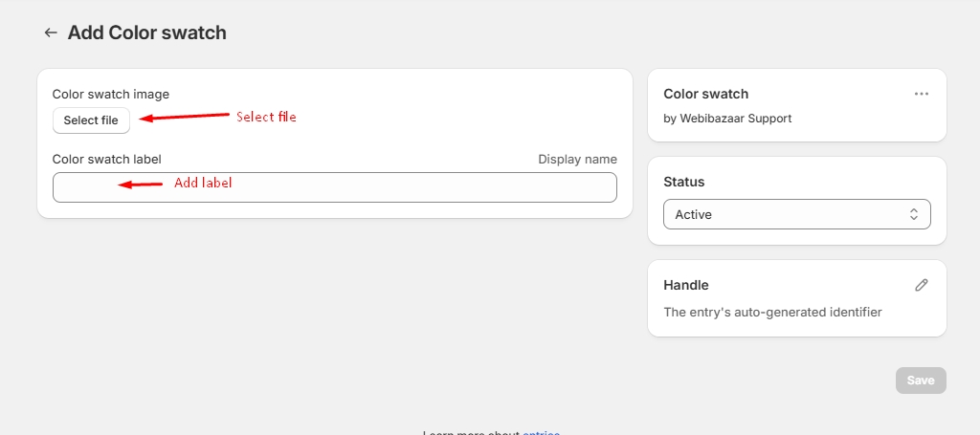
Task: Click the Color swatch label field caption
Action: 106,160
